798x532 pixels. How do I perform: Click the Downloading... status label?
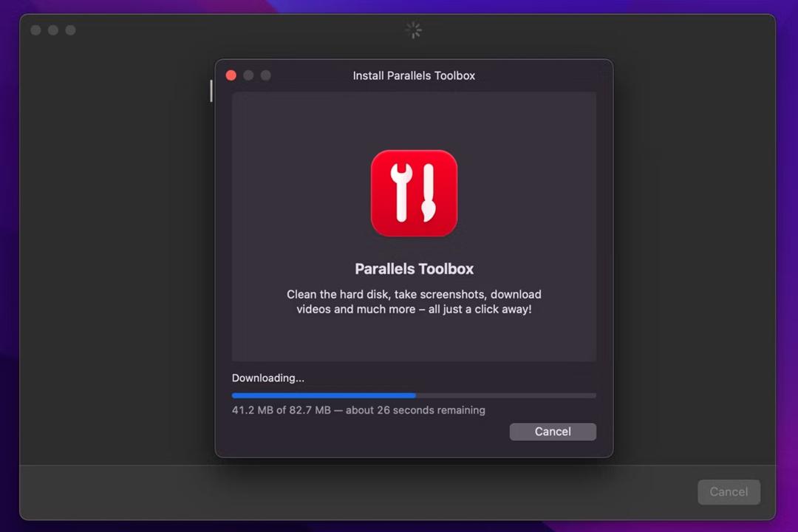[267, 378]
